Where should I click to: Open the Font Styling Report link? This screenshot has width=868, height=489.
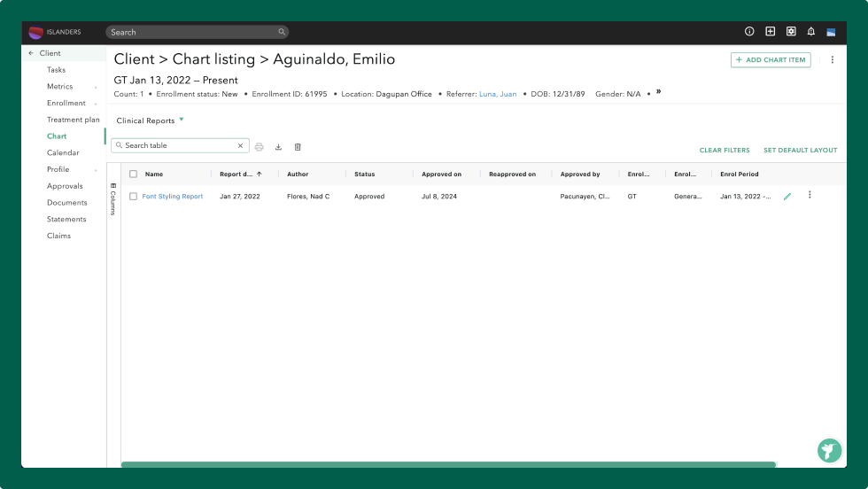172,196
